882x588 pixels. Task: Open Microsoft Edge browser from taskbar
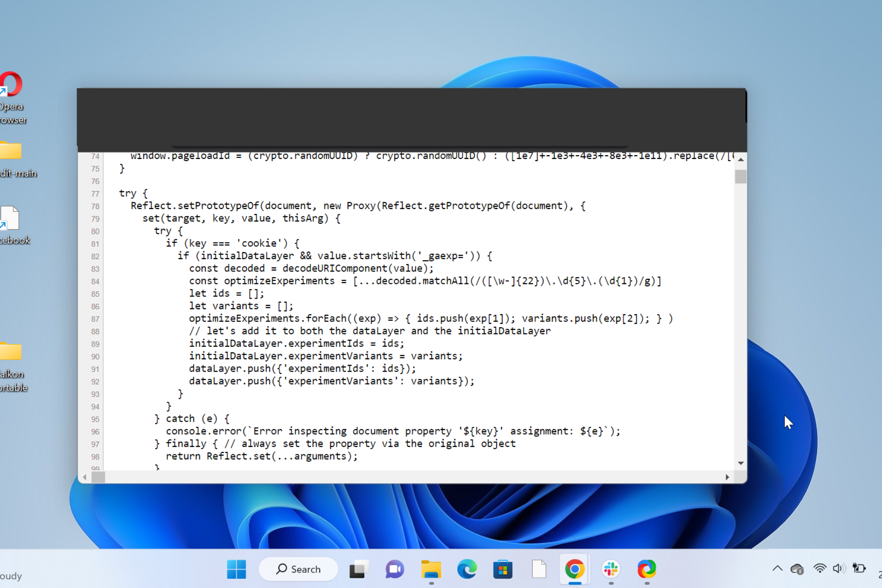point(467,569)
